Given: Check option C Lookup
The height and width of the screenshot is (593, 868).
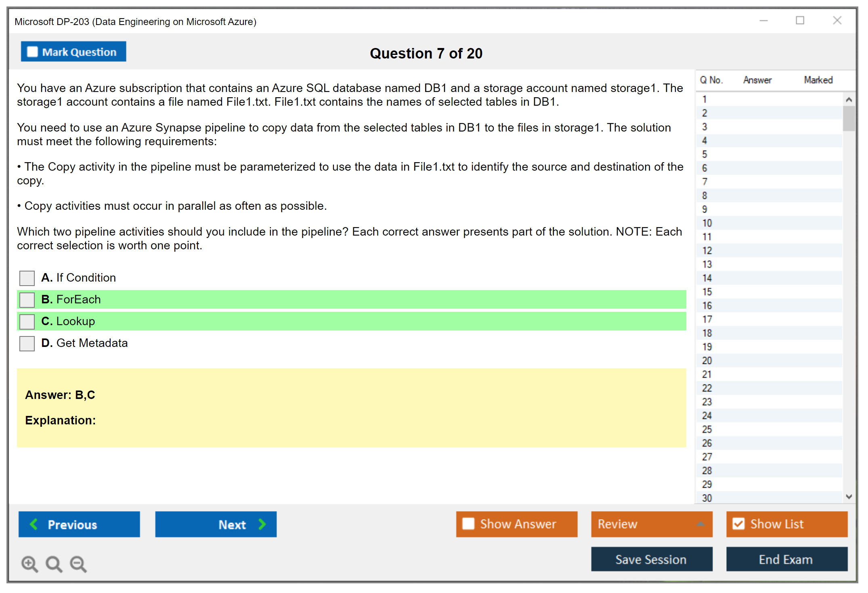Looking at the screenshot, I should (x=27, y=322).
